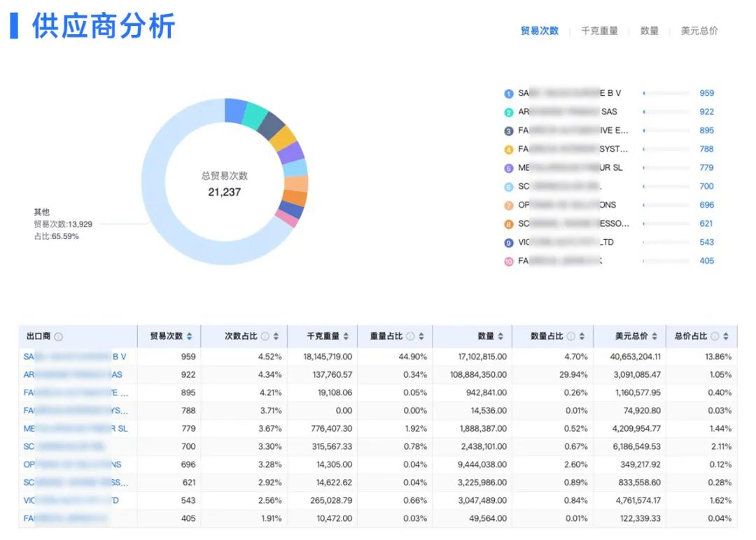The width and height of the screenshot is (756, 540).
Task: Click legend badge number 2 for AR supplier
Action: point(509,112)
